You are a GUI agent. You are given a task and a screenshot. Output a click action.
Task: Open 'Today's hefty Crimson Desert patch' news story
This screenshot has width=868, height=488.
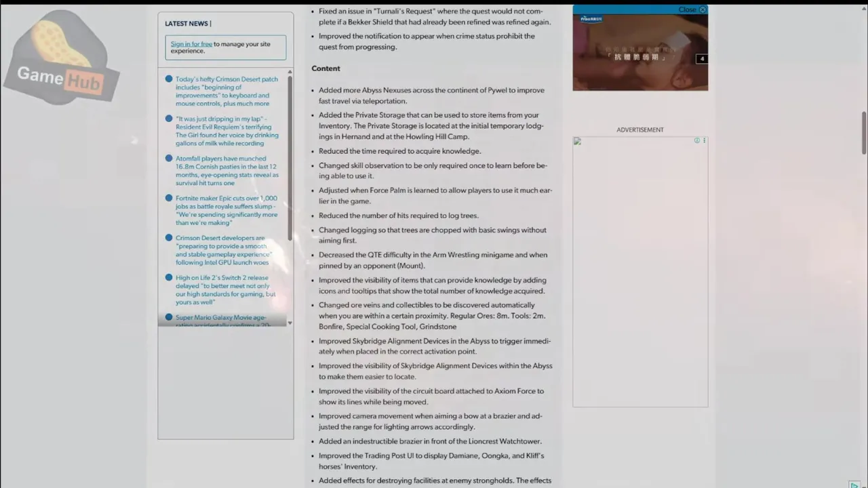point(226,91)
